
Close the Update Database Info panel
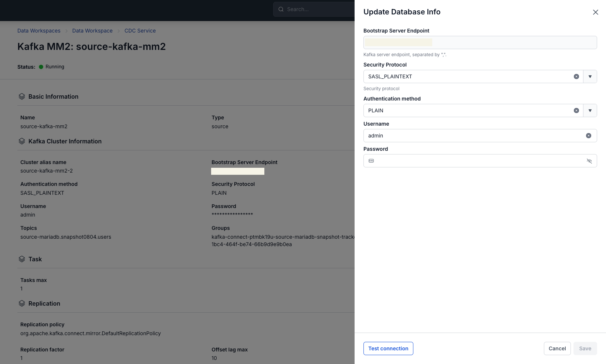point(595,12)
